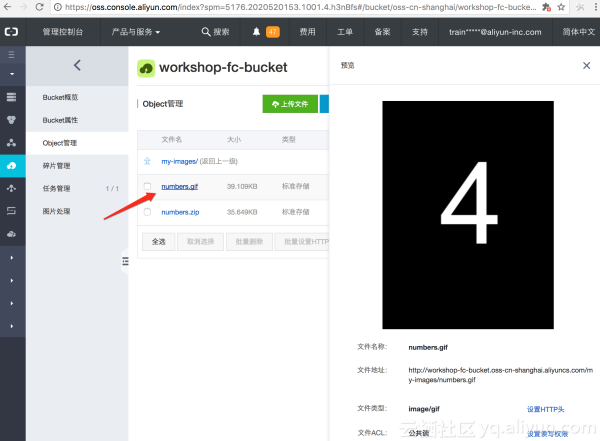Screen dimensions: 600x441
Task: Check the box for numbers.gif
Action: [x=147, y=186]
